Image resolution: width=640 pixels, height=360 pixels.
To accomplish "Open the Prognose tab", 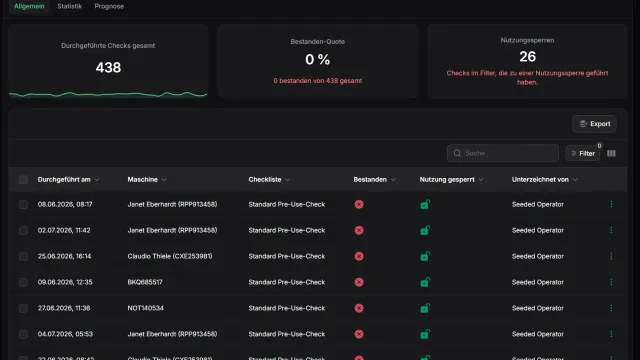I will tap(109, 6).
